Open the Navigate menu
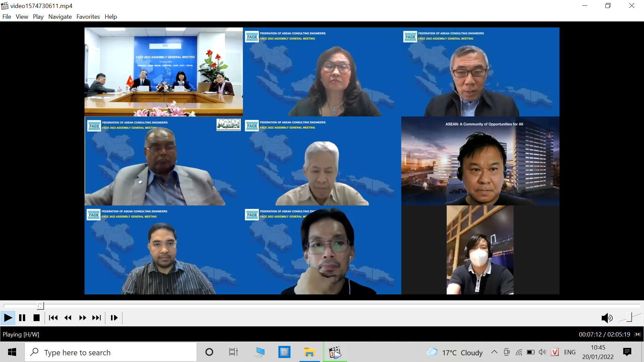 tap(60, 17)
